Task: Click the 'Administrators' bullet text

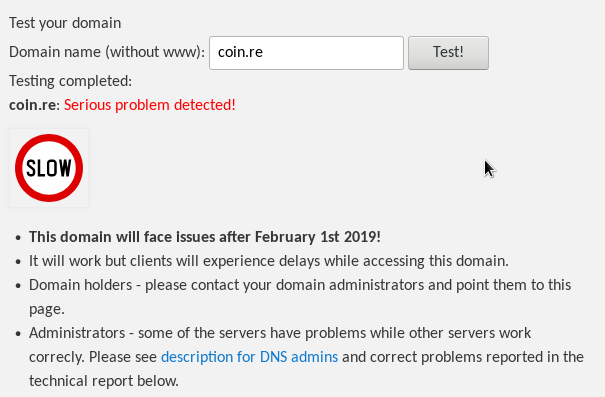Action: tap(306, 357)
